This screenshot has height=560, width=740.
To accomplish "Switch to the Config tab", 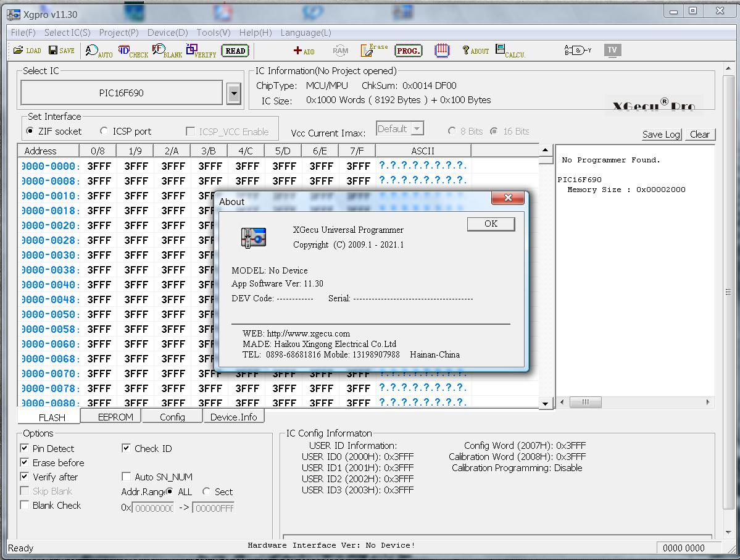I will pos(172,417).
